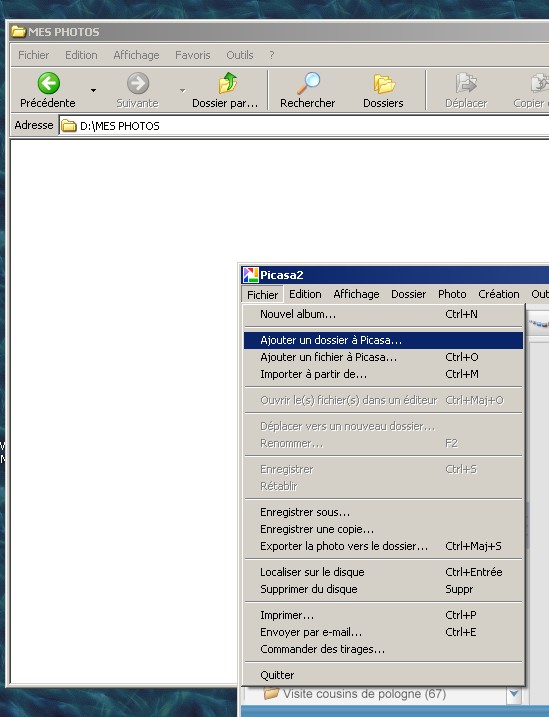The image size is (549, 717).
Task: Click the Dossier parent folder-up icon
Action: click(x=227, y=83)
